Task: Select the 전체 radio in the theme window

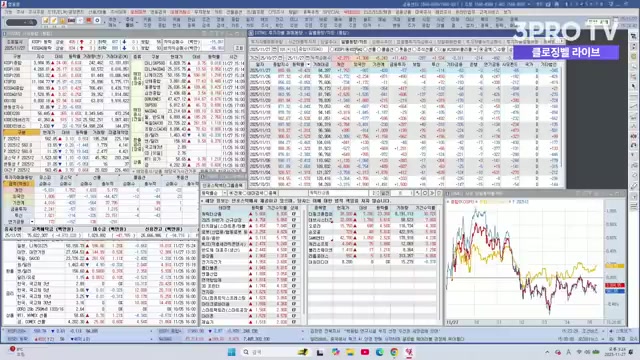Action: pos(230,193)
